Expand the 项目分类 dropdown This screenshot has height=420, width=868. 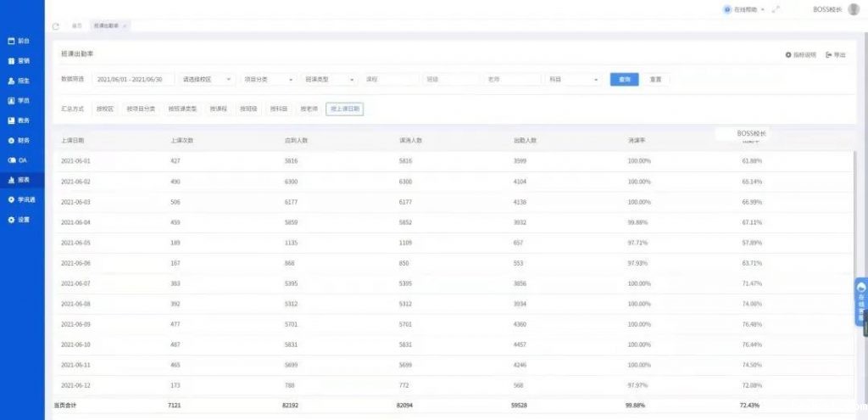[x=268, y=79]
